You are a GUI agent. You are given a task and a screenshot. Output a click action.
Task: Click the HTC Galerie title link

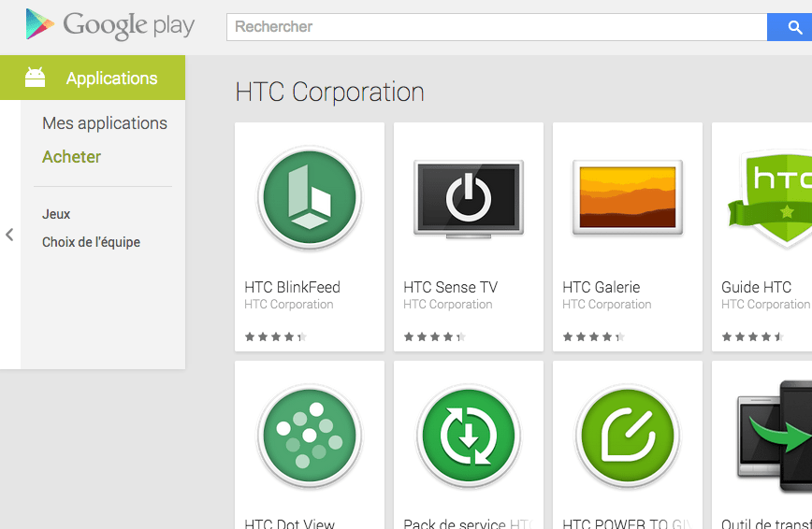pyautogui.click(x=602, y=287)
